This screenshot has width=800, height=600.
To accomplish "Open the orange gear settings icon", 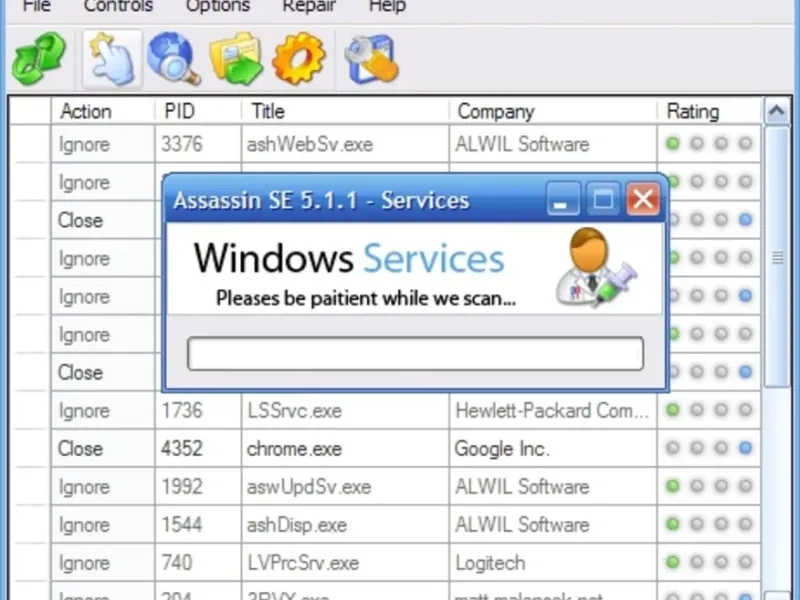I will point(299,58).
